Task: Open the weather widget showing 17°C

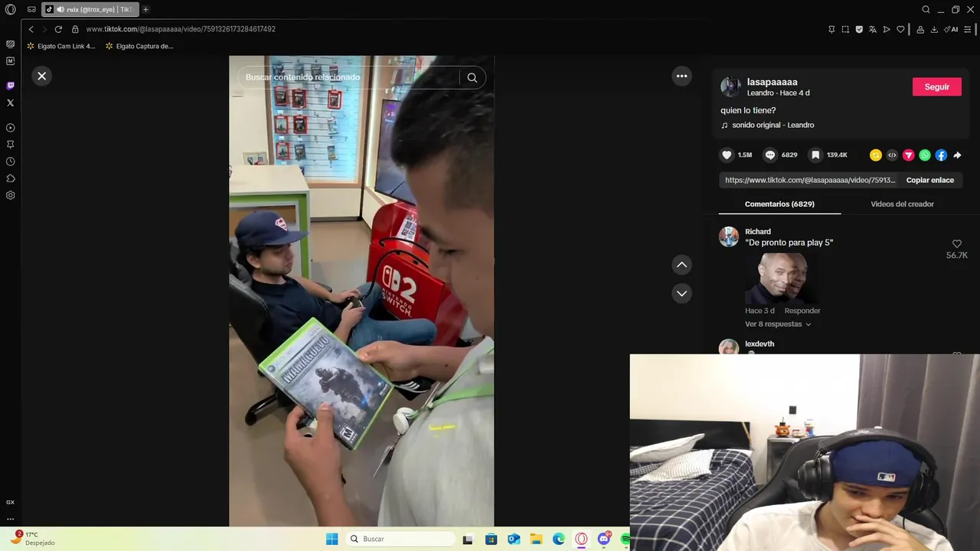Action: (x=33, y=539)
